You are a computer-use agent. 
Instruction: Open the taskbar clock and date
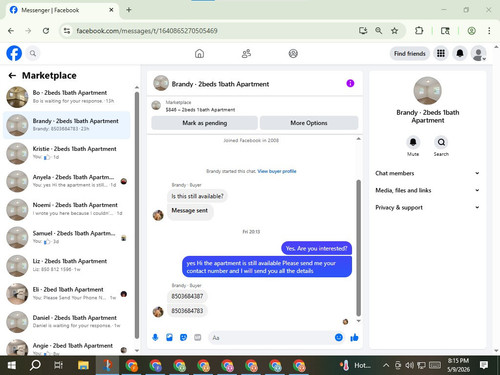[458, 365]
